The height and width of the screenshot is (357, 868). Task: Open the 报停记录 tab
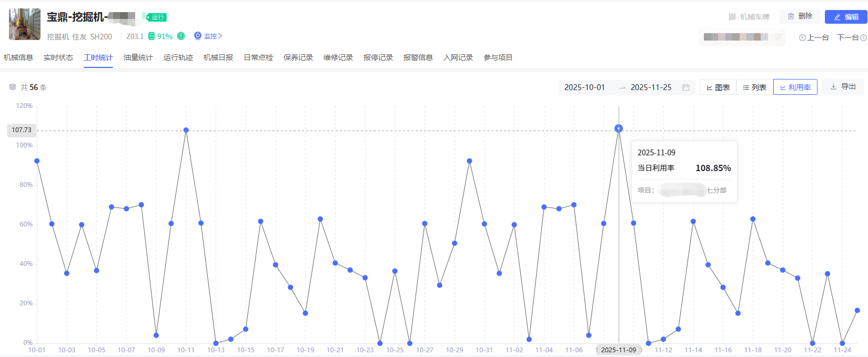(378, 57)
